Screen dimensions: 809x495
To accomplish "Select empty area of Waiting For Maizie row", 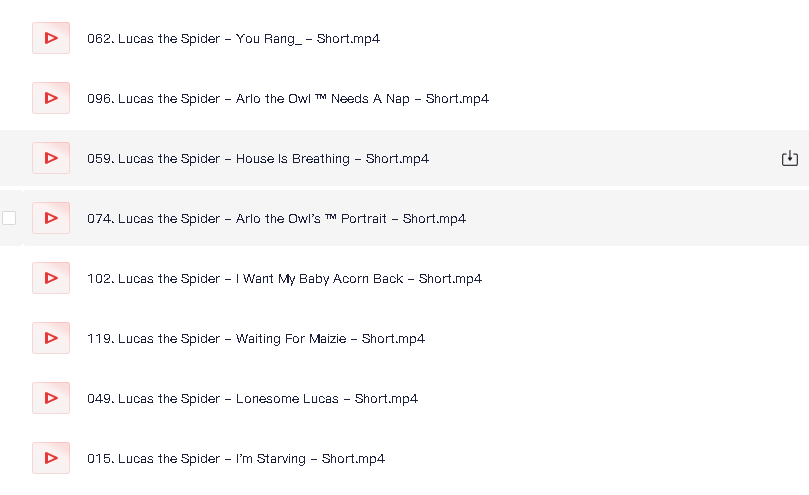I will [614, 338].
